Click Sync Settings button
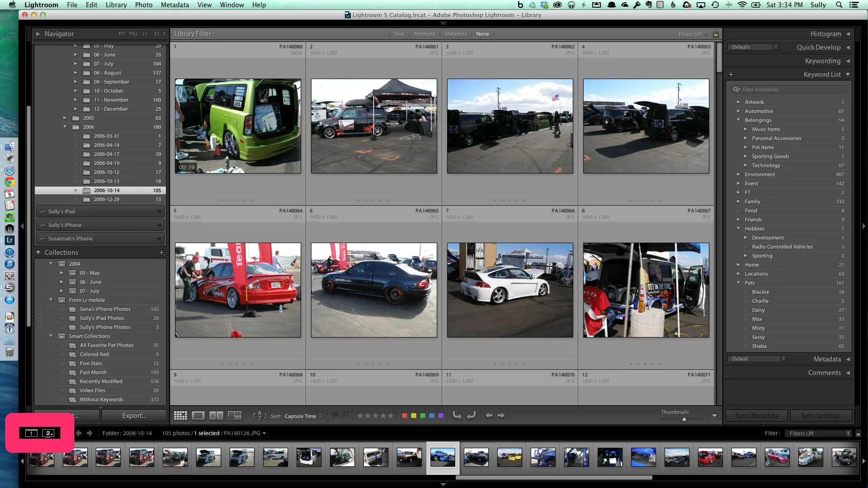The height and width of the screenshot is (488, 868). coord(821,416)
